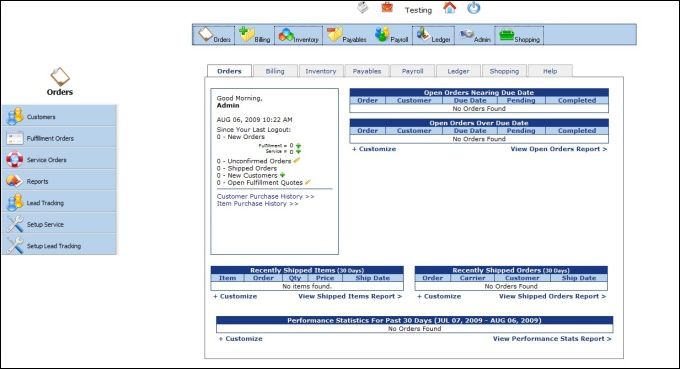This screenshot has height=369, width=680.
Task: Switch to the Help tab
Action: pos(550,71)
